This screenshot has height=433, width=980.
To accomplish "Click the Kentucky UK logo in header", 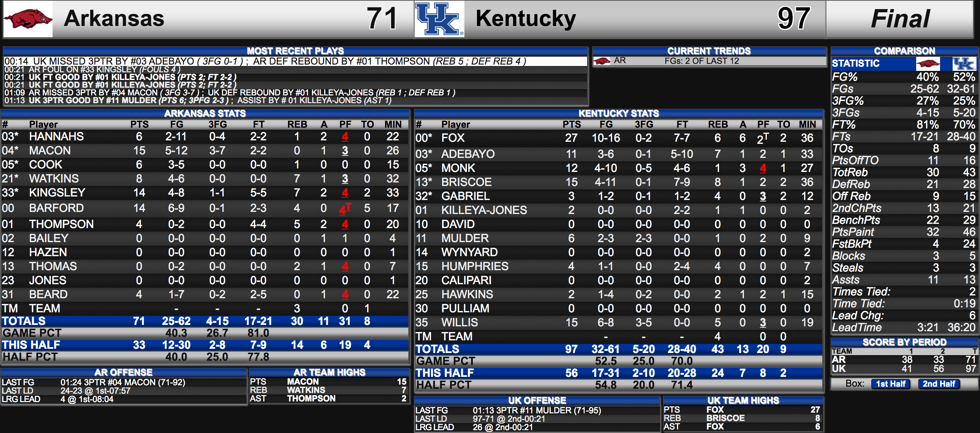I will pyautogui.click(x=439, y=19).
